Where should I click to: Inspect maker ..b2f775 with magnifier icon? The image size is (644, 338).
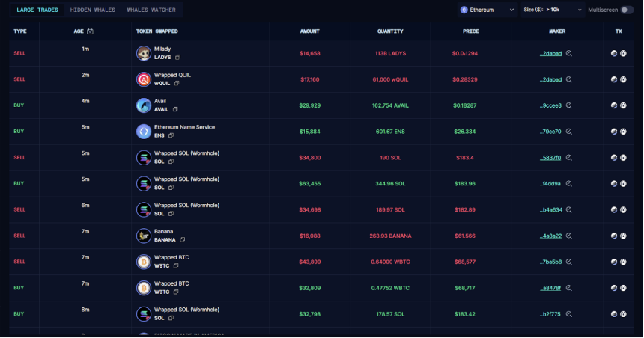(569, 314)
